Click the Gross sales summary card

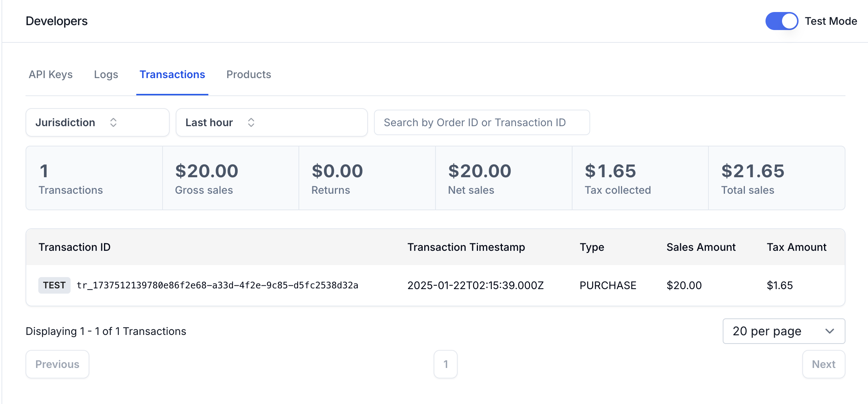[231, 178]
